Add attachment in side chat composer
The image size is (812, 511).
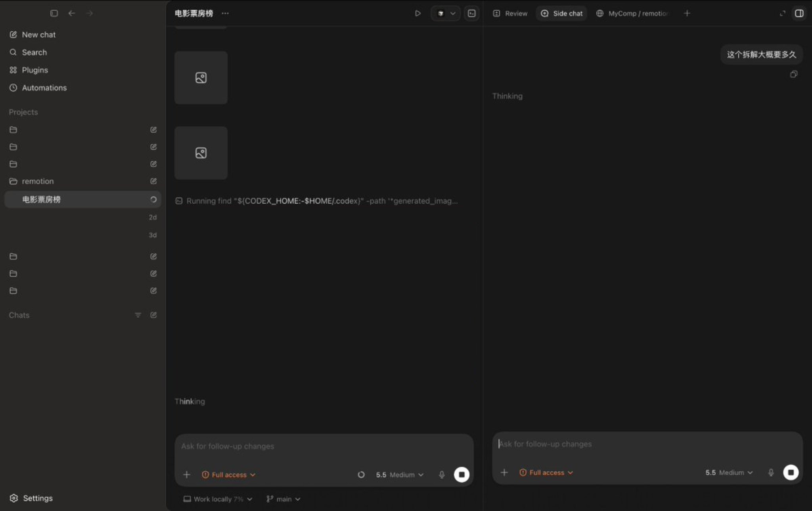[504, 473]
